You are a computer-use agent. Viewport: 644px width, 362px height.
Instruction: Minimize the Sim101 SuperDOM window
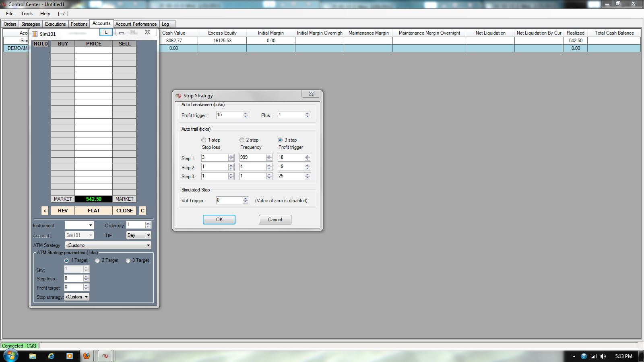[121, 33]
